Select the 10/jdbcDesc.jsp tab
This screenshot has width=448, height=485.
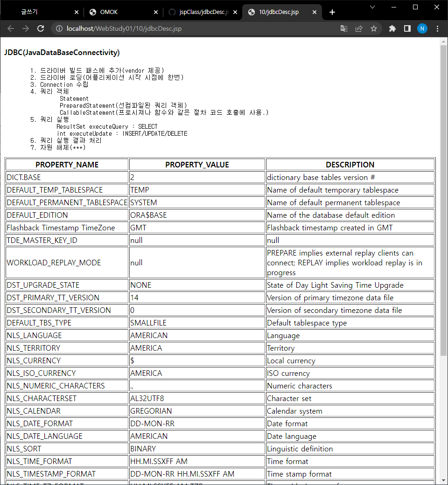coord(282,12)
